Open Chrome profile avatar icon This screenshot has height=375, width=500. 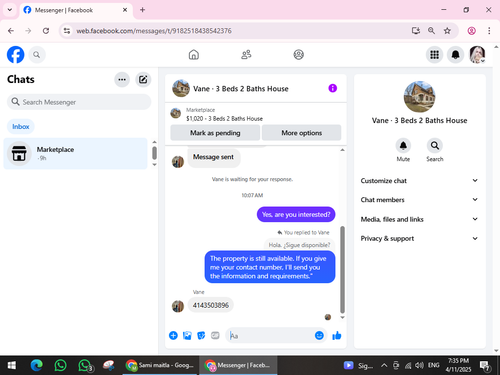[471, 31]
